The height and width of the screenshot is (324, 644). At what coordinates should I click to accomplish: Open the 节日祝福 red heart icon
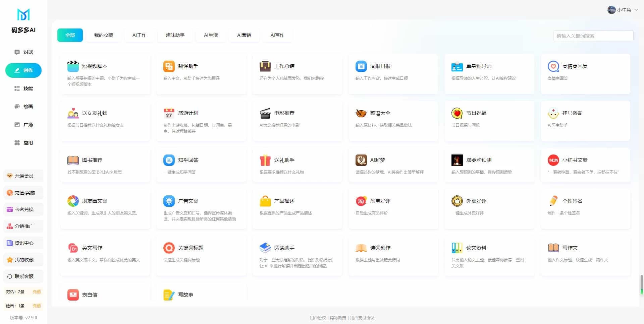pos(457,113)
